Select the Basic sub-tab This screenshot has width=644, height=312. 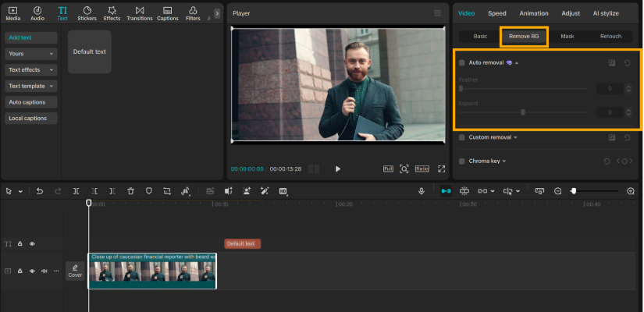pos(480,37)
